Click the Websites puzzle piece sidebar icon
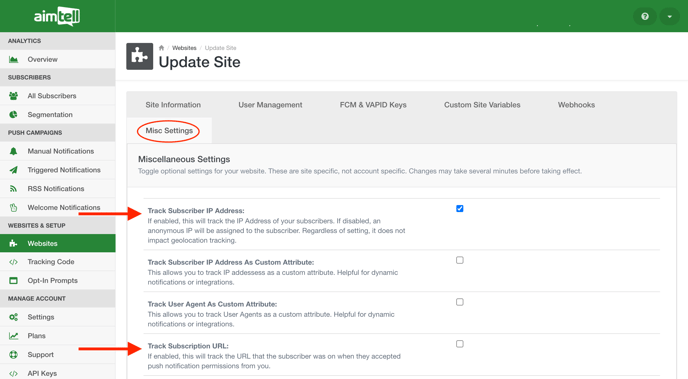Image resolution: width=688 pixels, height=379 pixels. pos(14,243)
